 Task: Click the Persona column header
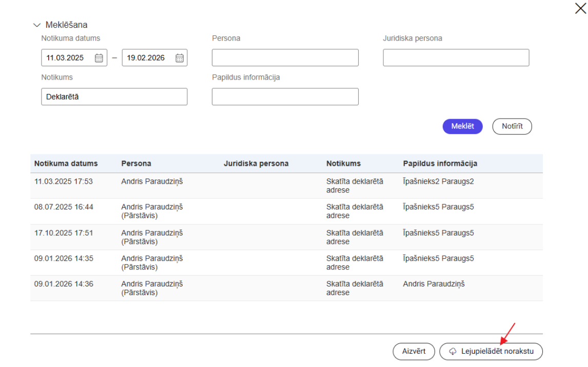point(136,164)
